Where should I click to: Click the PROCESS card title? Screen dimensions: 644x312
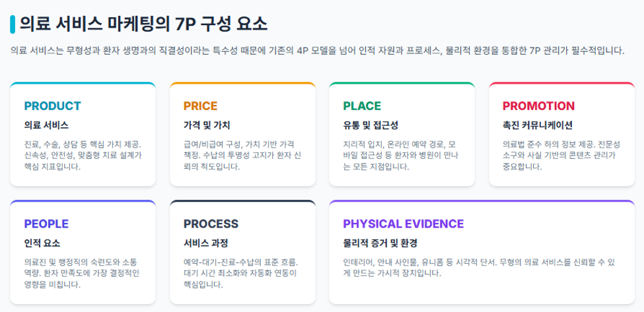pyautogui.click(x=211, y=224)
